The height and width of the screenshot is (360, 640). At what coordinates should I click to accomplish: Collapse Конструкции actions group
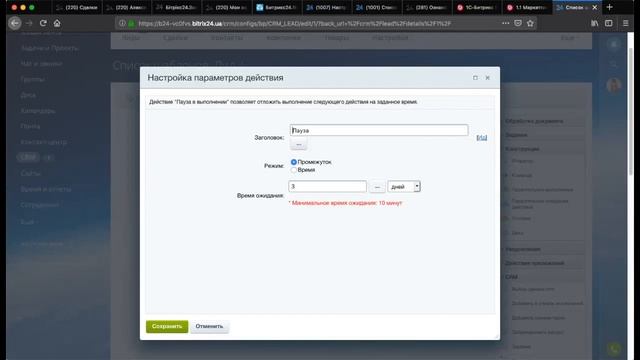coord(543,149)
